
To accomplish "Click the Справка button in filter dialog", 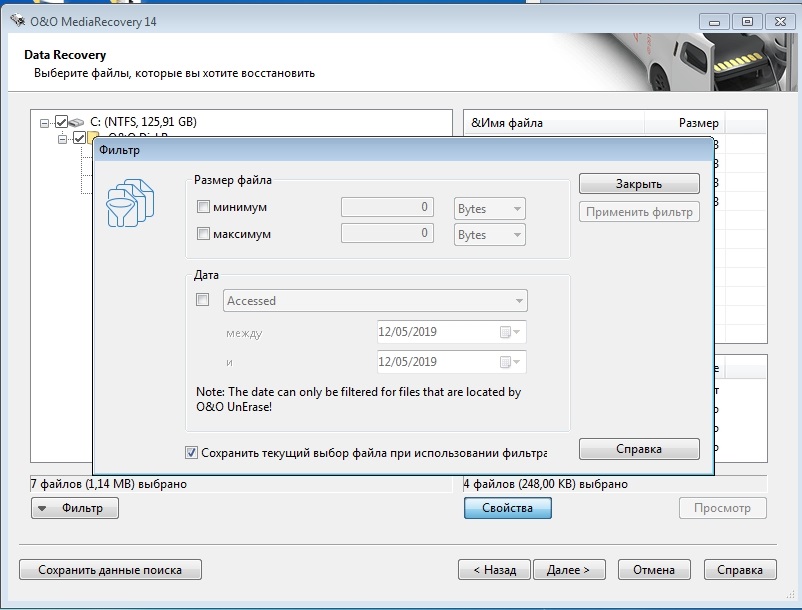I will [x=639, y=449].
